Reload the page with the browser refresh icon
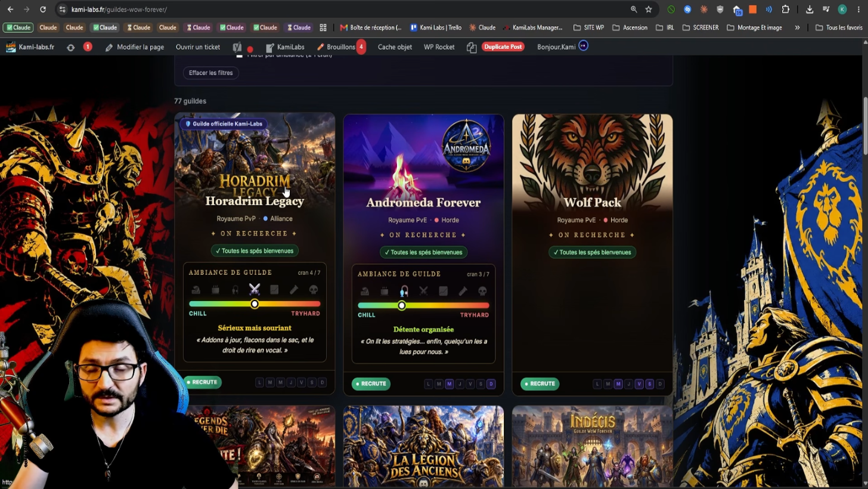This screenshot has width=868, height=489. click(43, 10)
